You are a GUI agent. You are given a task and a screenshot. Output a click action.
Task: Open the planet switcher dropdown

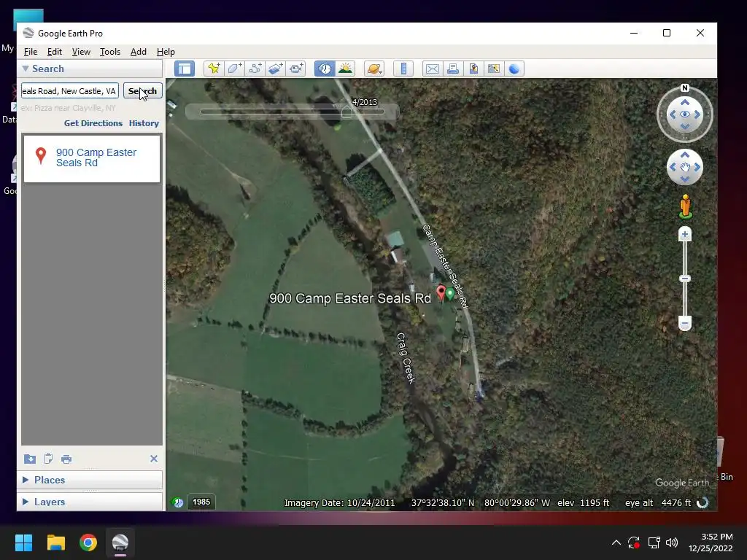coord(374,69)
